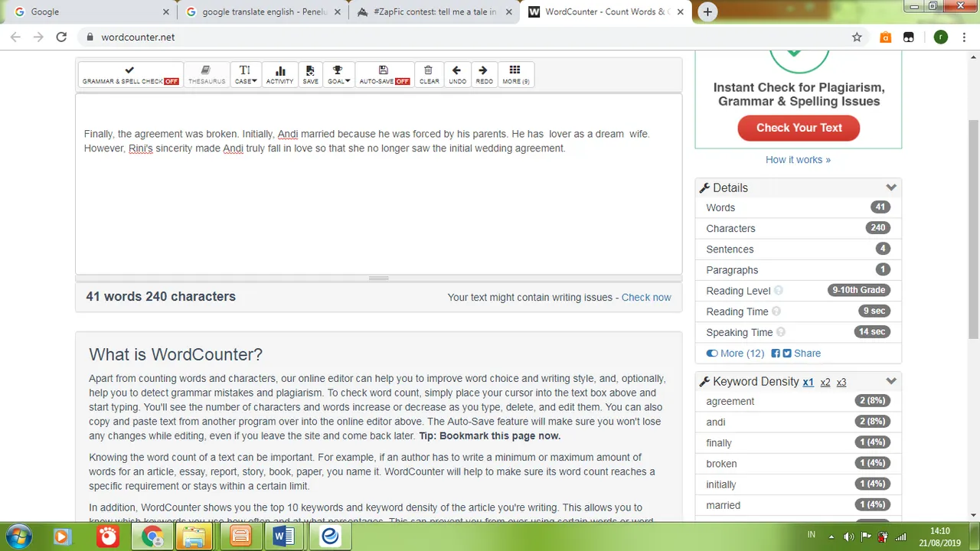This screenshot has height=551, width=980.
Task: Click the Speaking Time help icon
Action: coord(780,332)
